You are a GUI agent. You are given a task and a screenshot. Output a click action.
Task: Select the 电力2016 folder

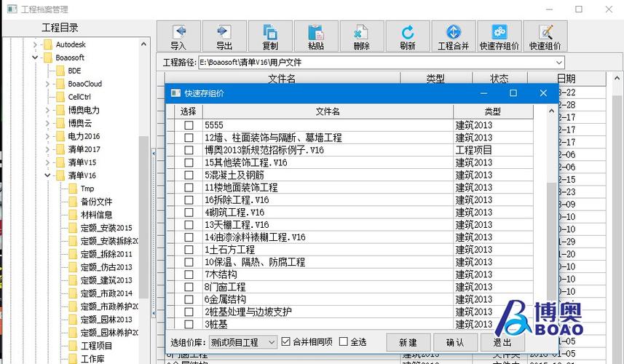pos(78,136)
